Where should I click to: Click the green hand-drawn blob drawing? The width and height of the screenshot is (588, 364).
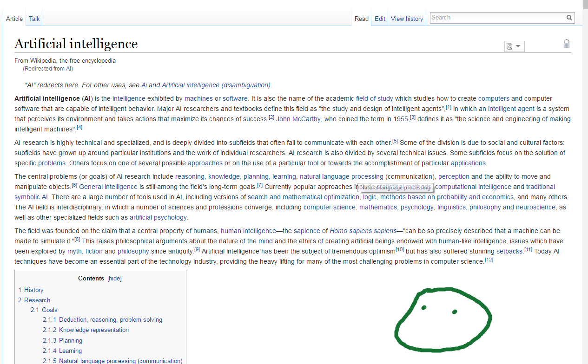click(443, 319)
